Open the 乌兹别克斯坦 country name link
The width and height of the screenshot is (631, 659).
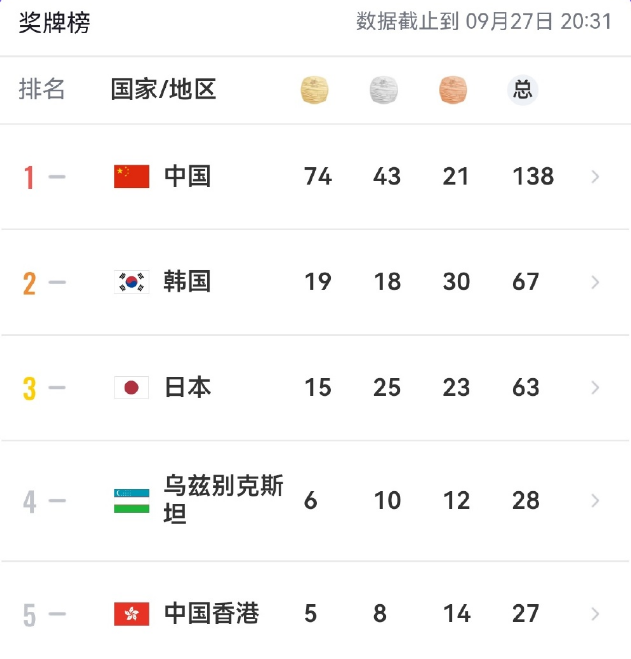224,499
